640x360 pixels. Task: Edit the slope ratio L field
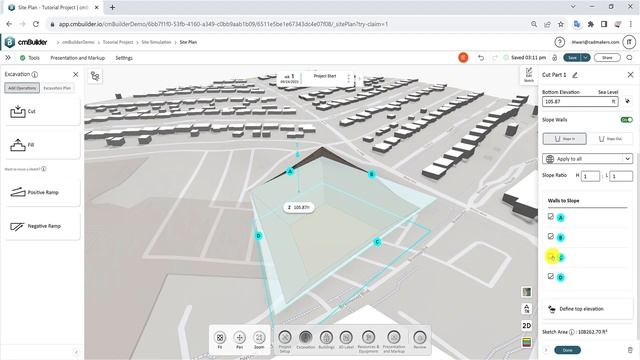point(621,176)
